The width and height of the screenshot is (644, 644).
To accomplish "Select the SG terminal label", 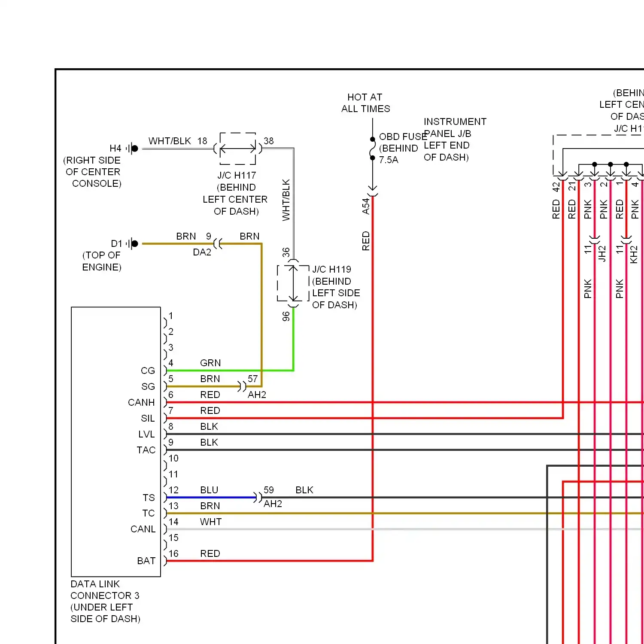I will (x=148, y=386).
